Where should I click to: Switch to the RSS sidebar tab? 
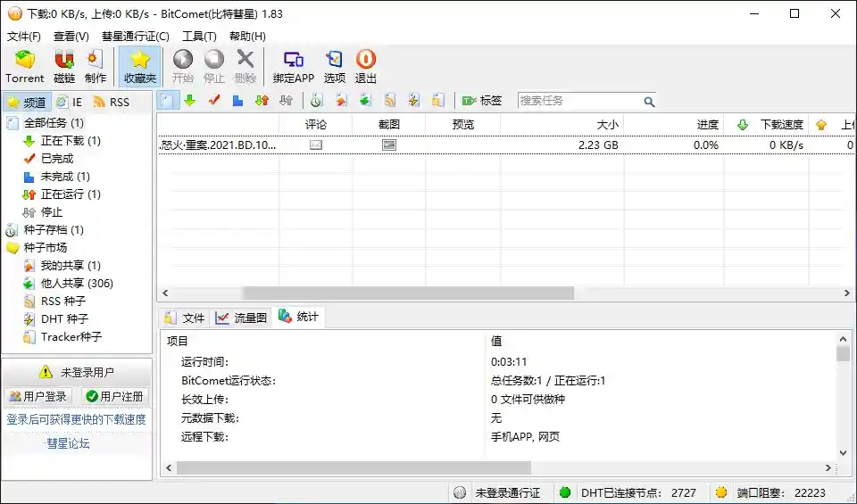pyautogui.click(x=112, y=102)
